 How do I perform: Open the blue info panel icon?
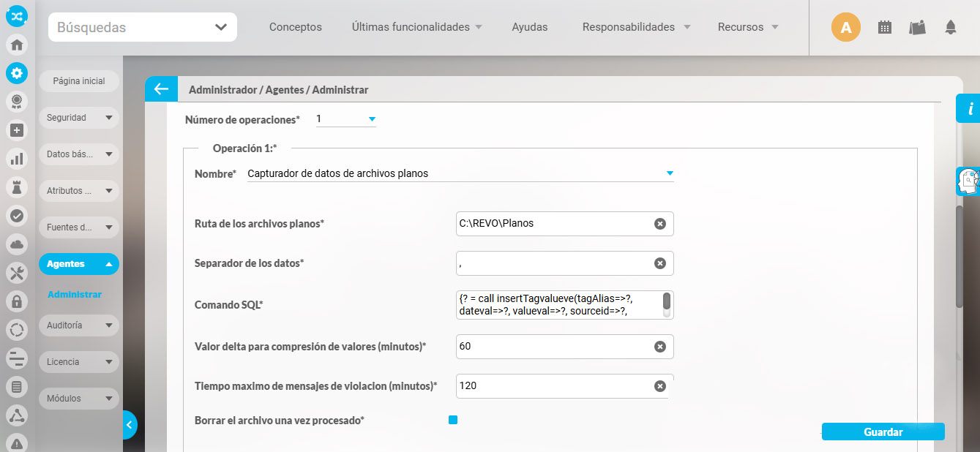(969, 109)
